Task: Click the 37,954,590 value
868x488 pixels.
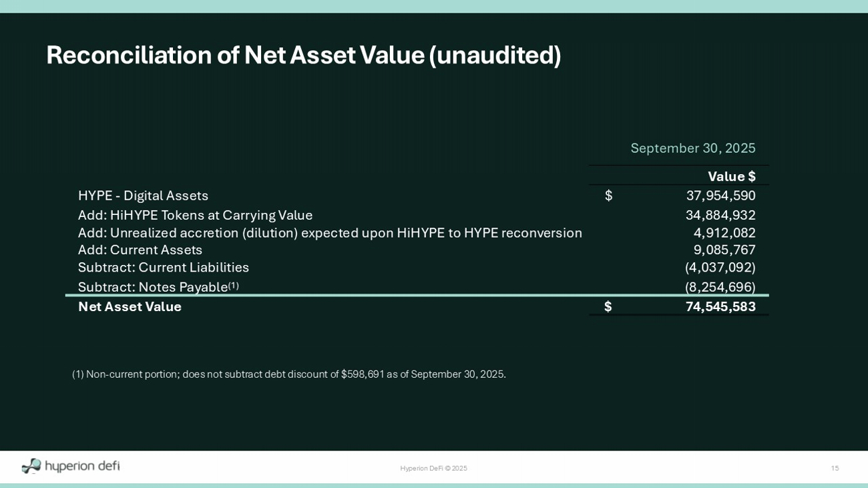Action: click(720, 196)
